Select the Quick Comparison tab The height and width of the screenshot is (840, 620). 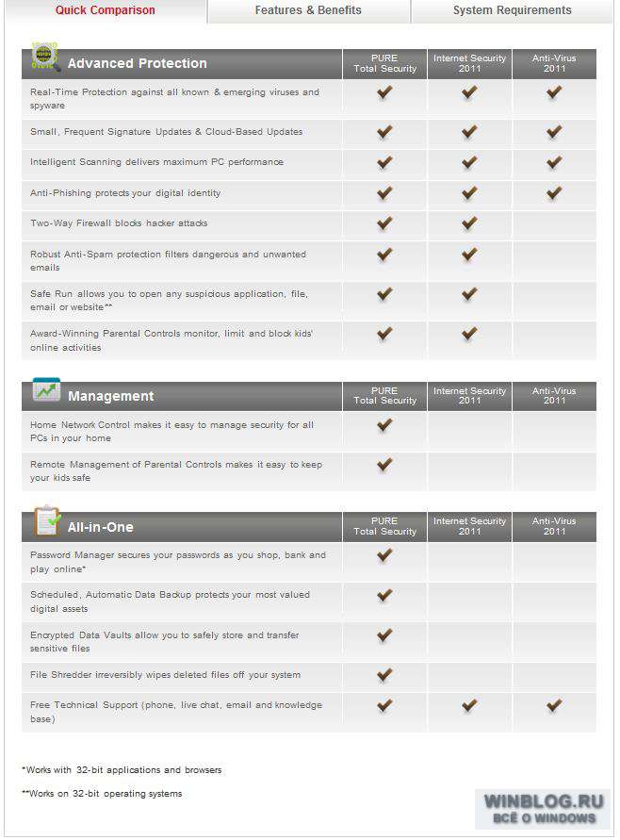[x=106, y=10]
